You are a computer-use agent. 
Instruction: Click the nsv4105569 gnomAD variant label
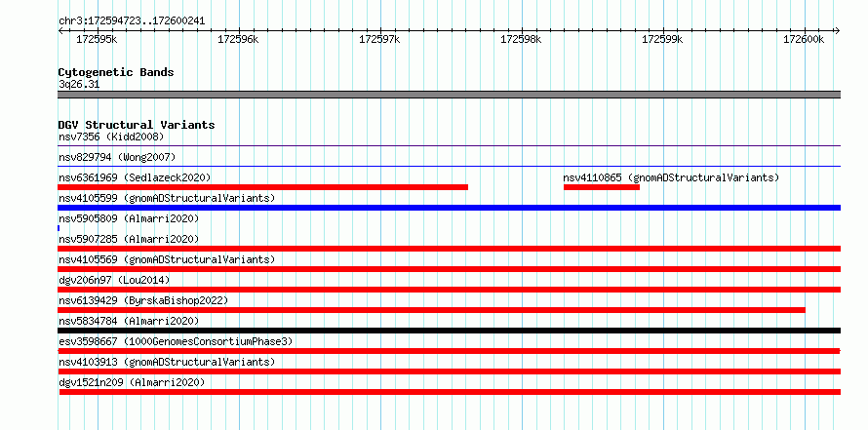[167, 259]
